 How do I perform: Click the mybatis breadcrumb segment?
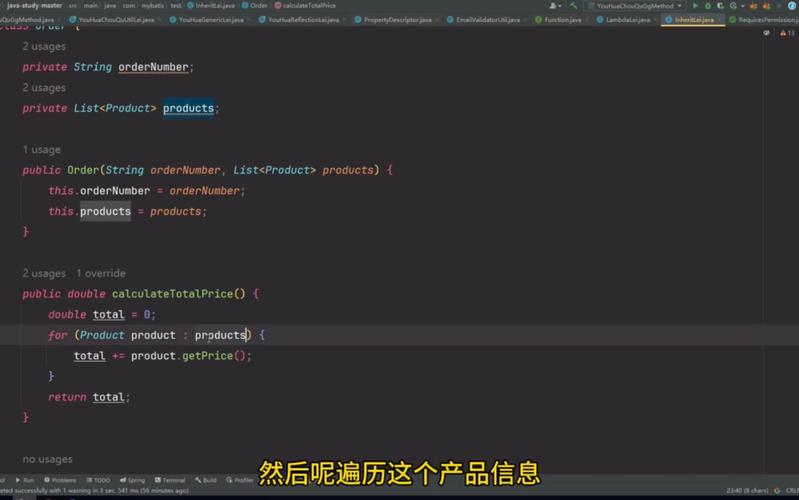pos(153,6)
